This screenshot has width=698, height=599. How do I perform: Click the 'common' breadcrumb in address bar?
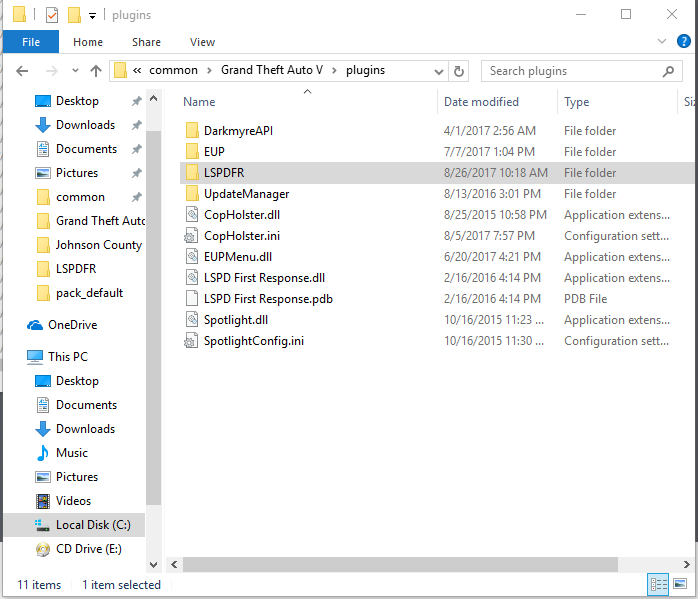click(173, 70)
